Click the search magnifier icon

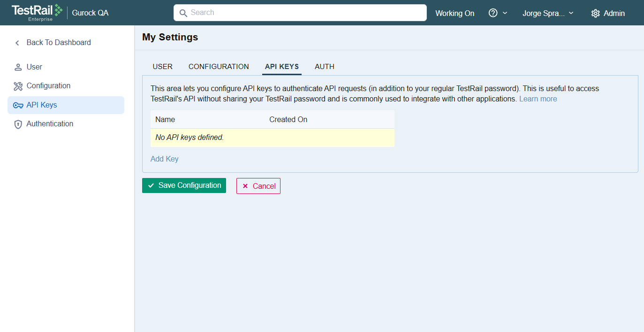(x=183, y=13)
